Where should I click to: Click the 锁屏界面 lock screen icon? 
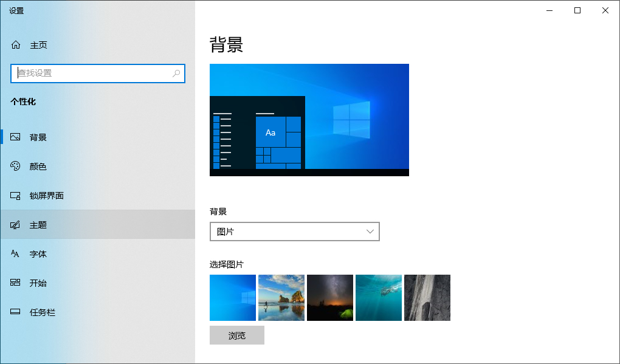(15, 196)
